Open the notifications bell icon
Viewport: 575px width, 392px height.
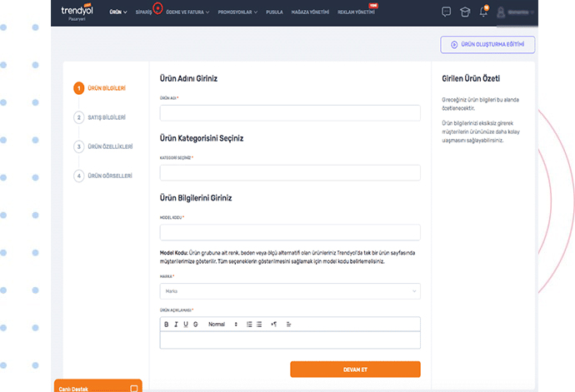click(x=483, y=12)
